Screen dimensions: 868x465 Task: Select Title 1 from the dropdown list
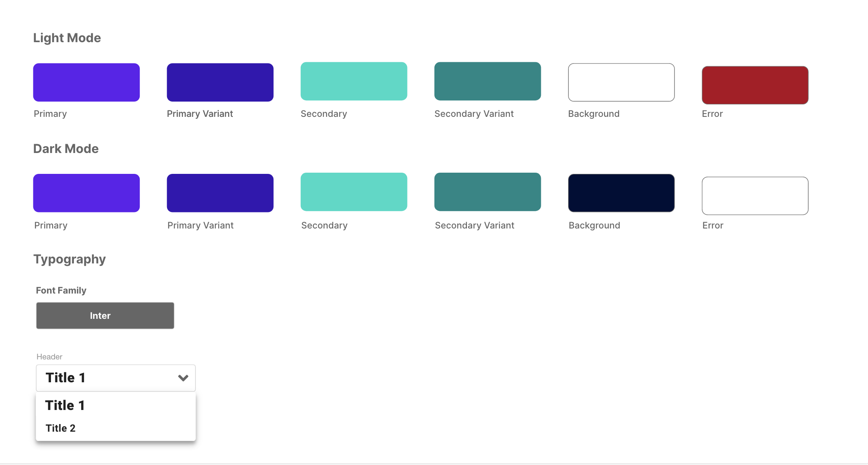pyautogui.click(x=65, y=406)
